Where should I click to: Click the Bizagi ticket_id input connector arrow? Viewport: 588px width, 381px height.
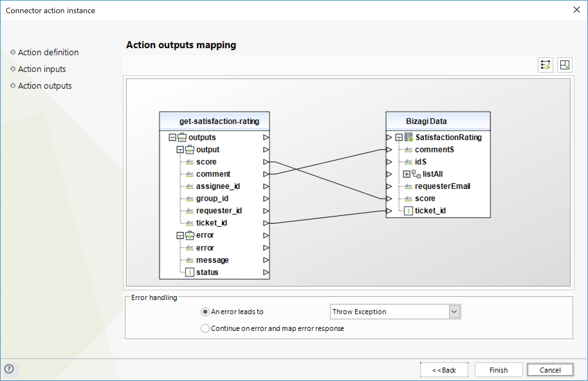point(389,211)
